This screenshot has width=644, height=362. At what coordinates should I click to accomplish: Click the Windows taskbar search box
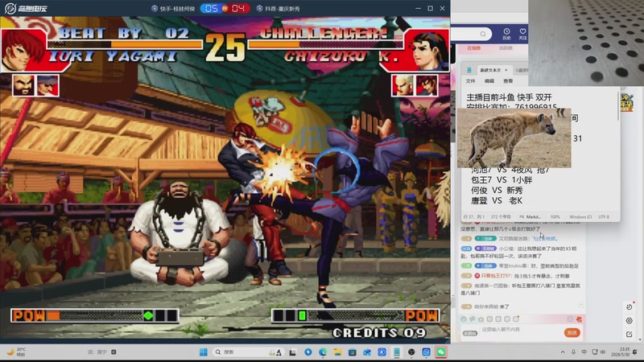[249, 352]
